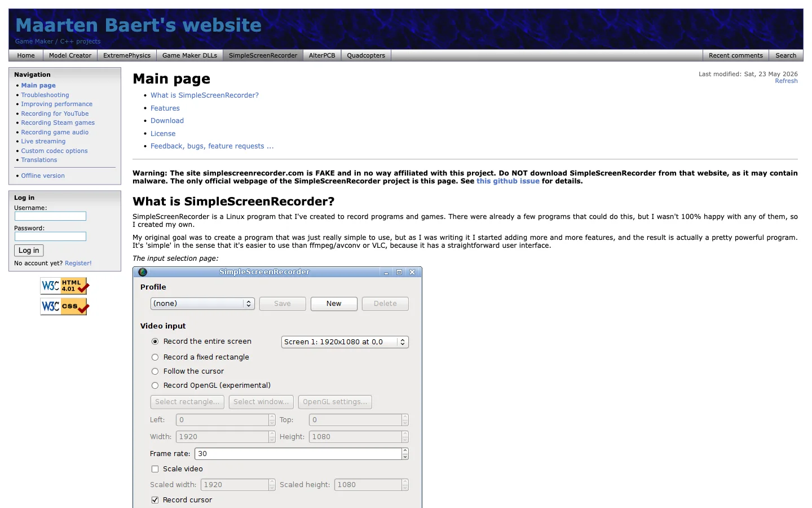
Task: Open Troubleshooting in the navigation
Action: pos(45,95)
